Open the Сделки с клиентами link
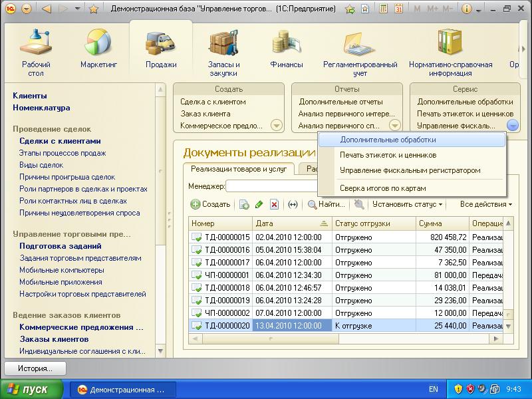The image size is (532, 399). click(60, 141)
